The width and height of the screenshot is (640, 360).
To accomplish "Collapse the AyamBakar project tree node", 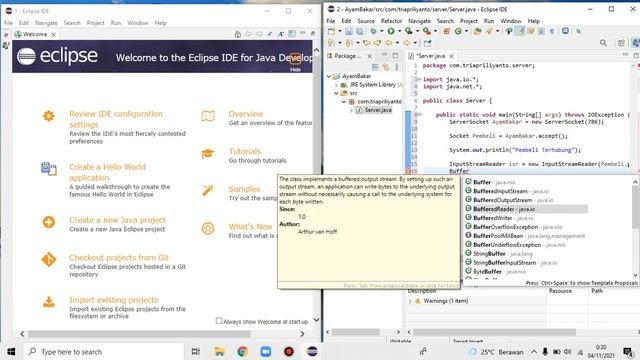I will (x=329, y=76).
